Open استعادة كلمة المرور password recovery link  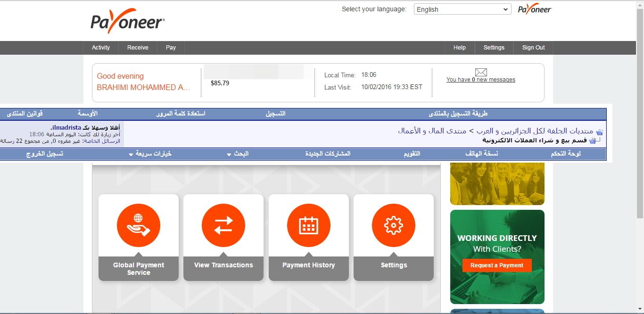coord(181,114)
